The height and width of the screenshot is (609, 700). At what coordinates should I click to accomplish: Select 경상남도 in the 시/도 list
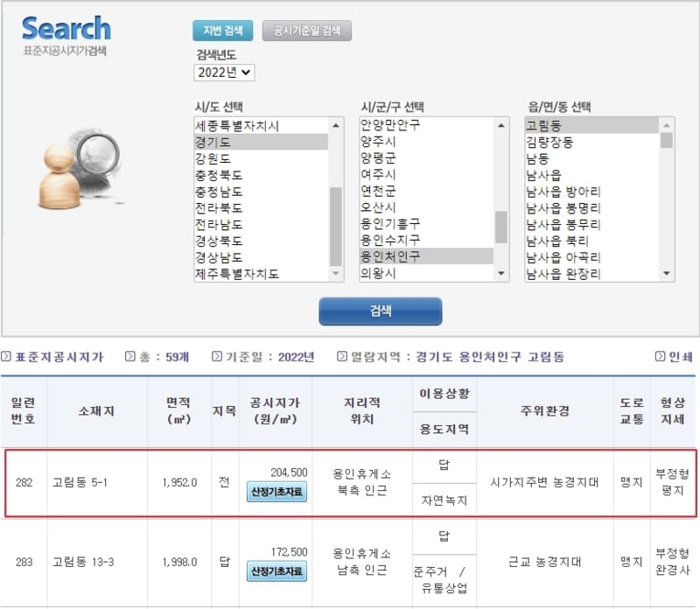[x=261, y=257]
